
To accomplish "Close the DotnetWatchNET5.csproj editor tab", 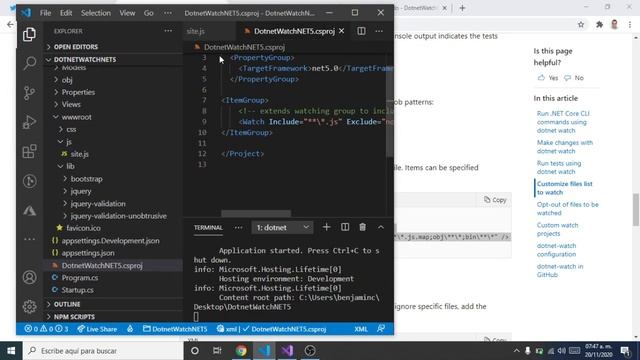I will pyautogui.click(x=342, y=31).
